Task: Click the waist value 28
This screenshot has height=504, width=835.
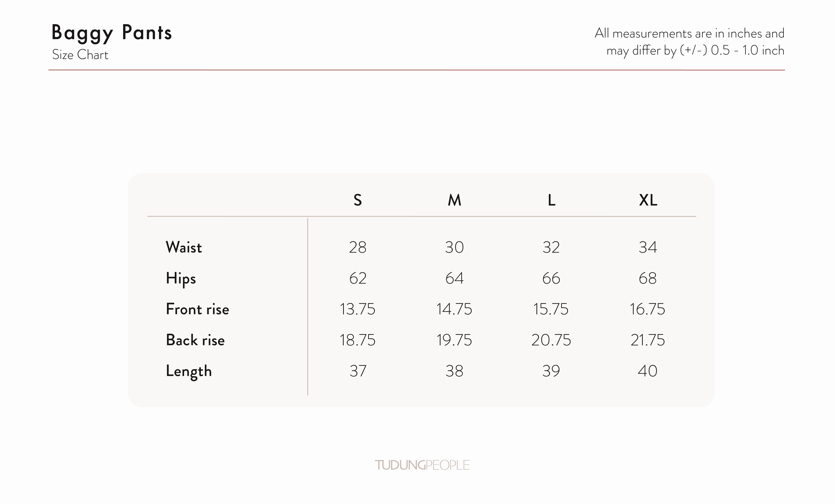Action: (x=358, y=247)
